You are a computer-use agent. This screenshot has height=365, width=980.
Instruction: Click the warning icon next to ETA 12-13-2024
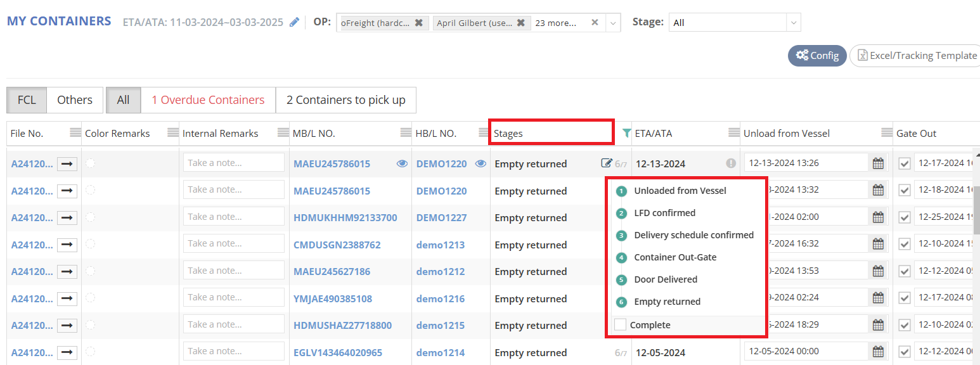click(731, 163)
